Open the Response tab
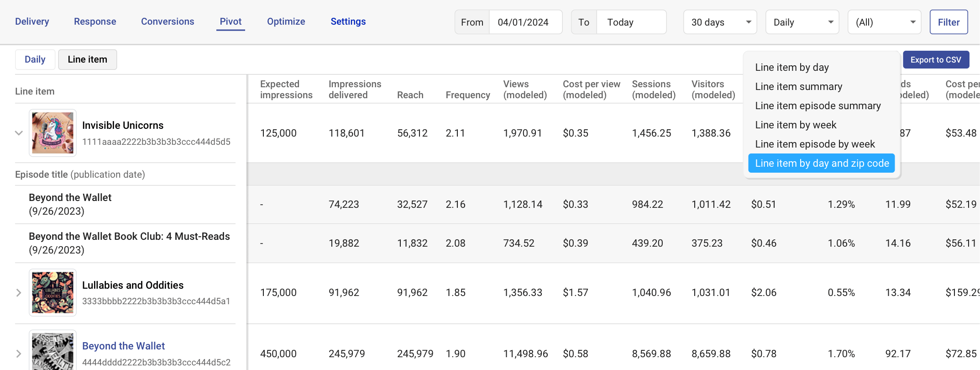Viewport: 980px width, 370px height. 95,21
